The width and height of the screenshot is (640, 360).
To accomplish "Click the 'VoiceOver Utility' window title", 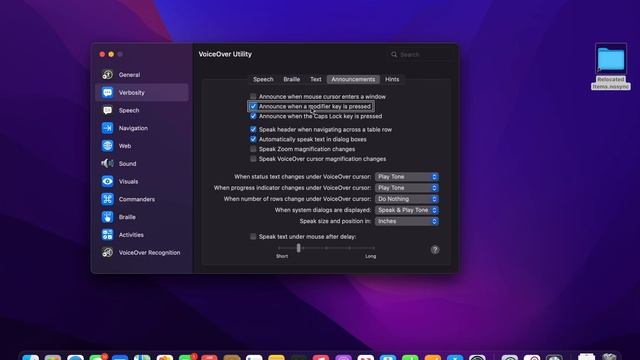I will pos(225,54).
